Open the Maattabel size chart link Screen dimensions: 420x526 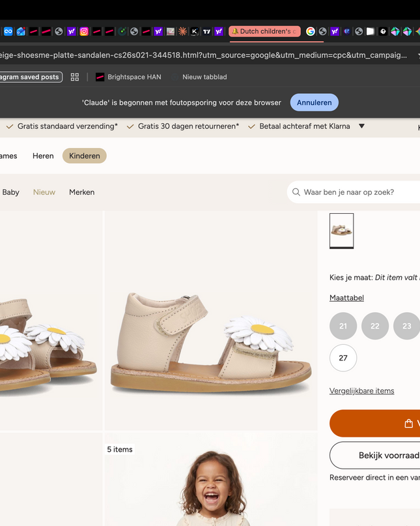point(346,298)
